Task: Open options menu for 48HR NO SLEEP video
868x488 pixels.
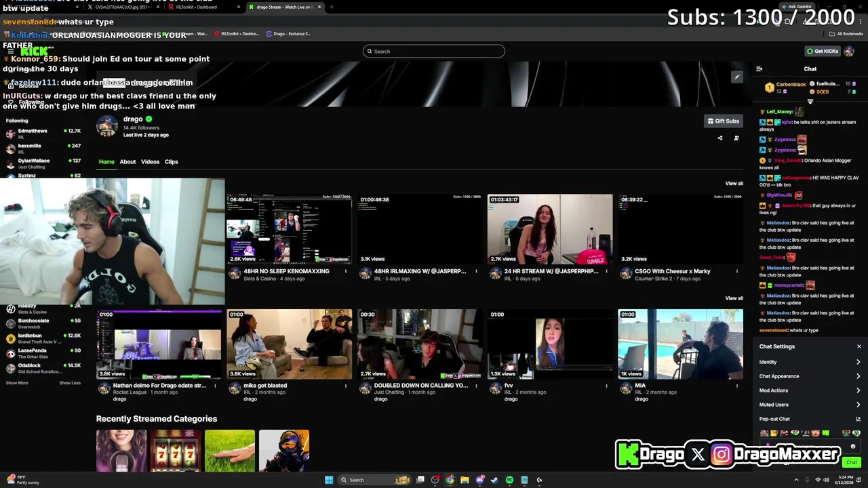Action: pos(345,272)
